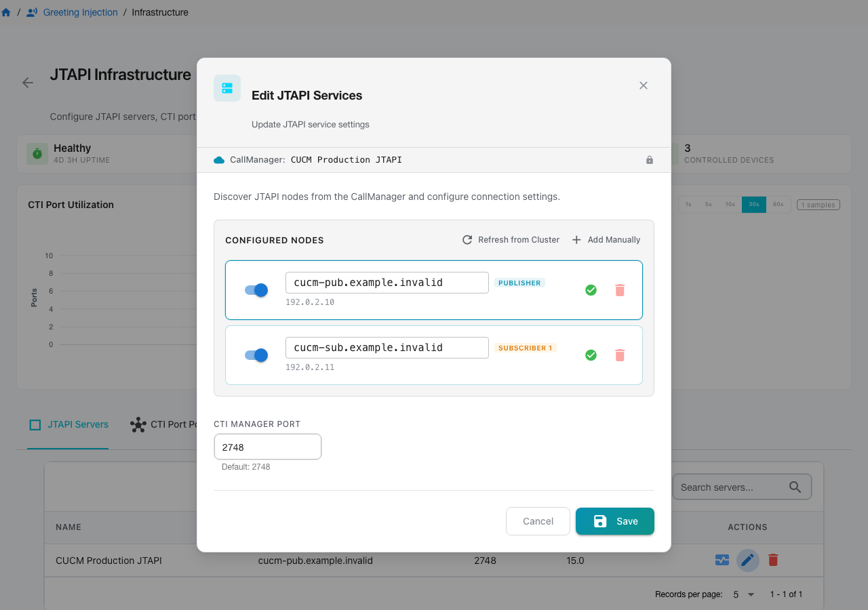Select the 60s sampling interval
Viewport: 868px width, 610px height.
point(778,205)
